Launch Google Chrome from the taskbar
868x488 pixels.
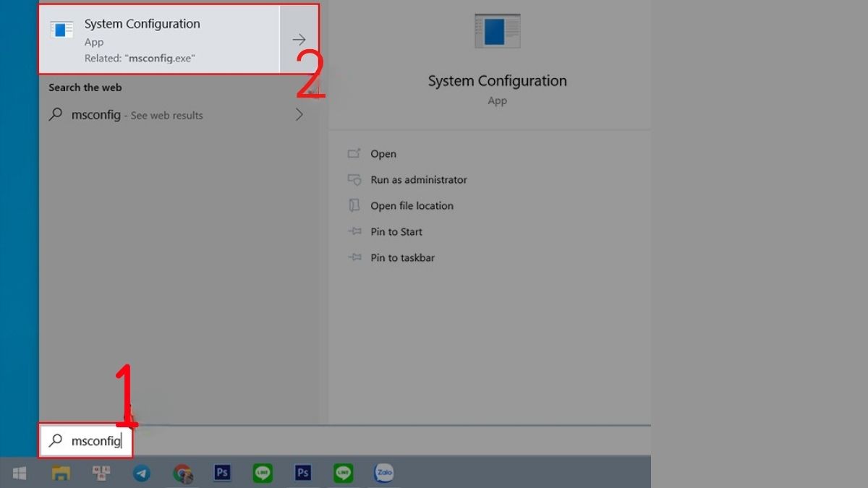pyautogui.click(x=182, y=473)
